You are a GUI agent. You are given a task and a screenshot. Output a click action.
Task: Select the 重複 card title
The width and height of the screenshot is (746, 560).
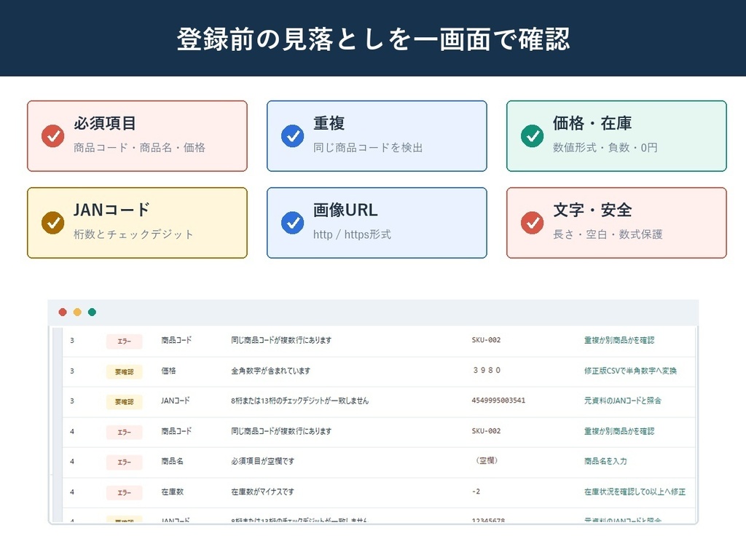[329, 123]
